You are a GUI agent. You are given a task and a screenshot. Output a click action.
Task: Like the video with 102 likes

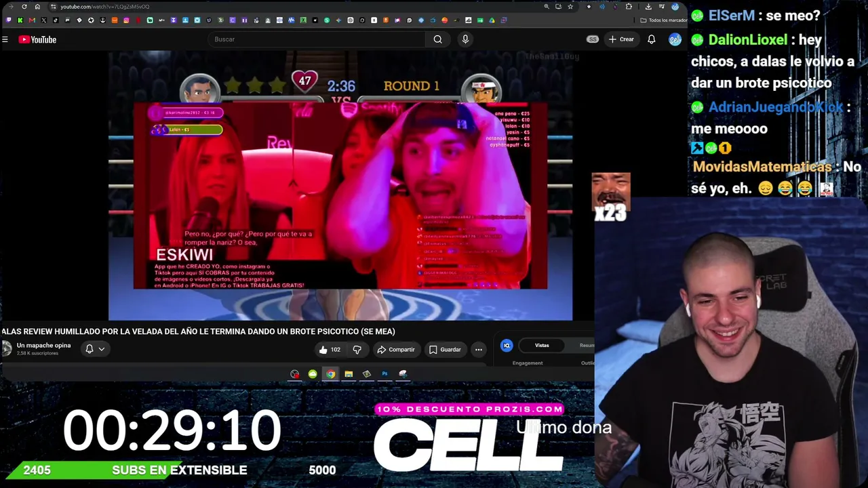coord(330,350)
